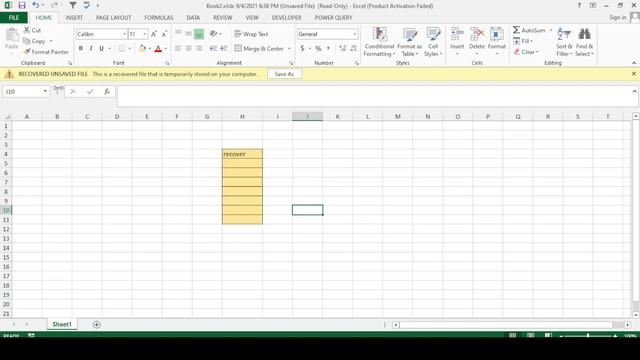
Task: Open Sort & Filter options
Action: [564, 42]
